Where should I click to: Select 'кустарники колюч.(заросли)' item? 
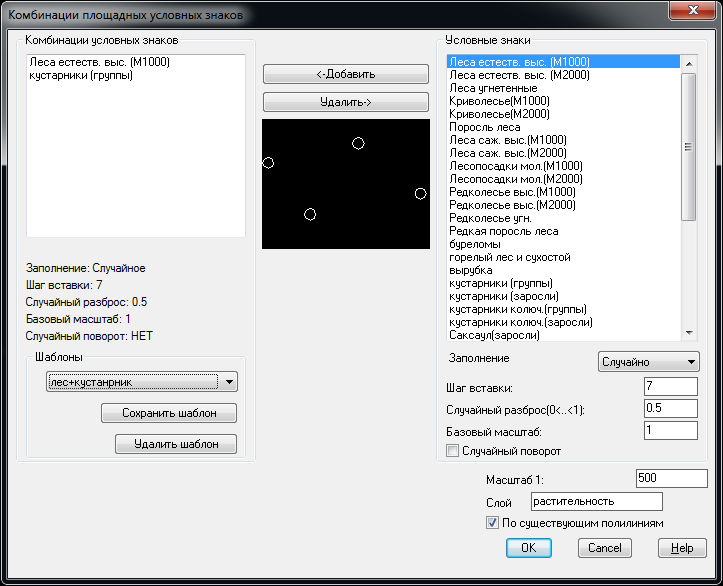(563, 322)
